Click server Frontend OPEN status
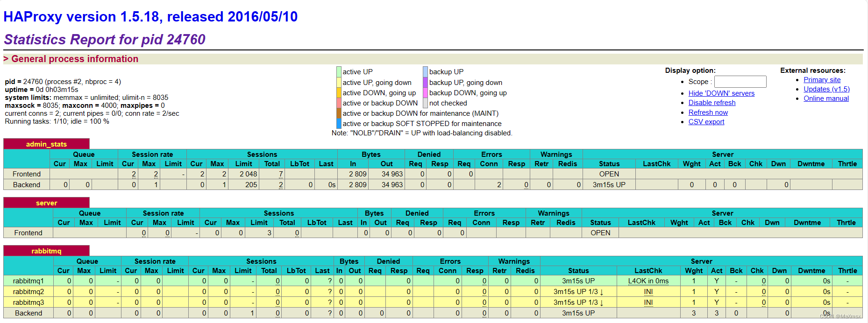 [x=600, y=233]
